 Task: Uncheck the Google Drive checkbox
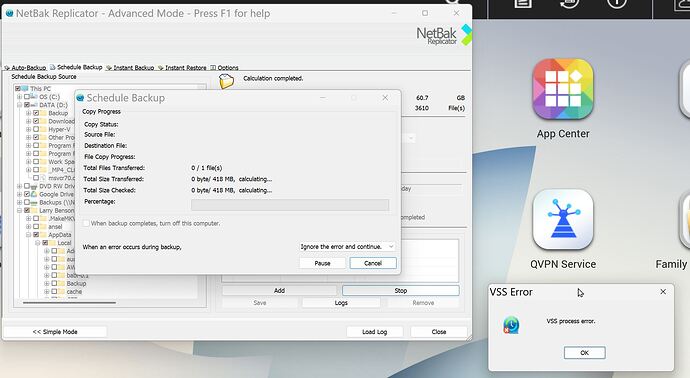click(27, 194)
